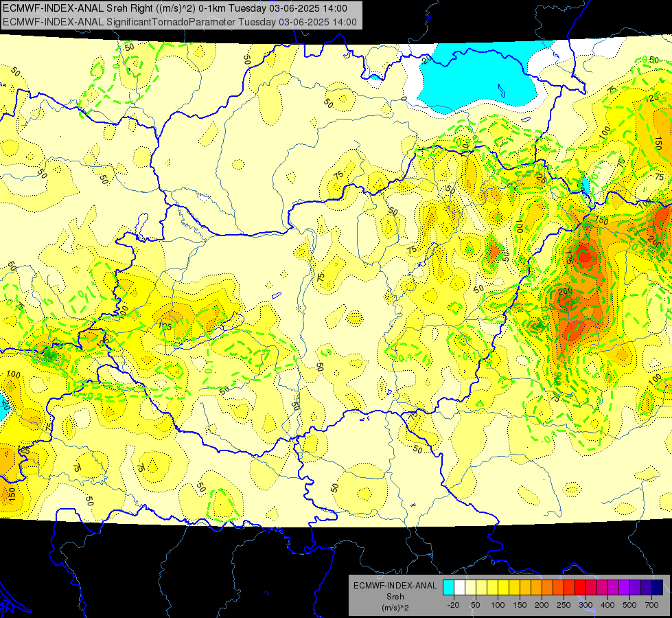Click the '700' value under the color scale
This screenshot has height=618, width=672.
click(651, 605)
